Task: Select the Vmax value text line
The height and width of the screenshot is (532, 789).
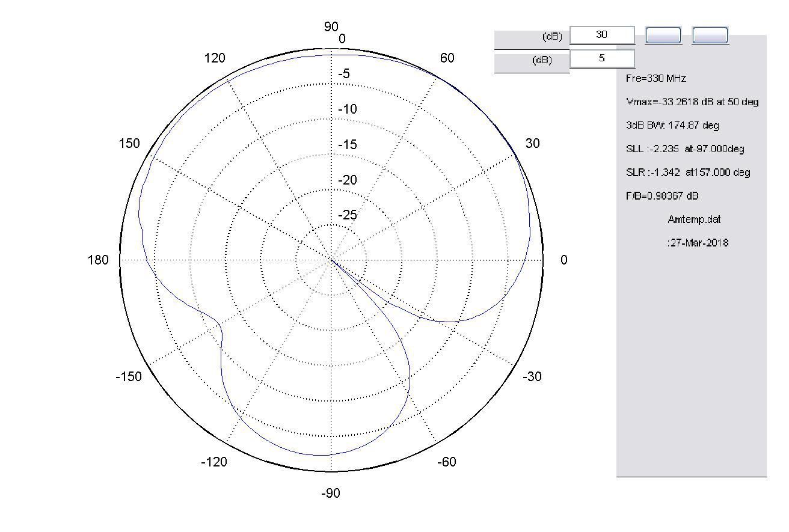Action: click(x=692, y=102)
